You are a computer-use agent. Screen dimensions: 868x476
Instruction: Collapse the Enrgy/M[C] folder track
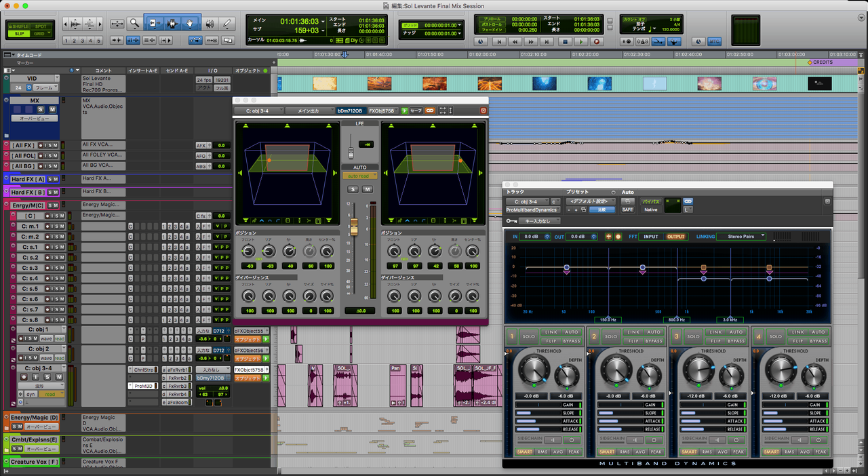6,205
